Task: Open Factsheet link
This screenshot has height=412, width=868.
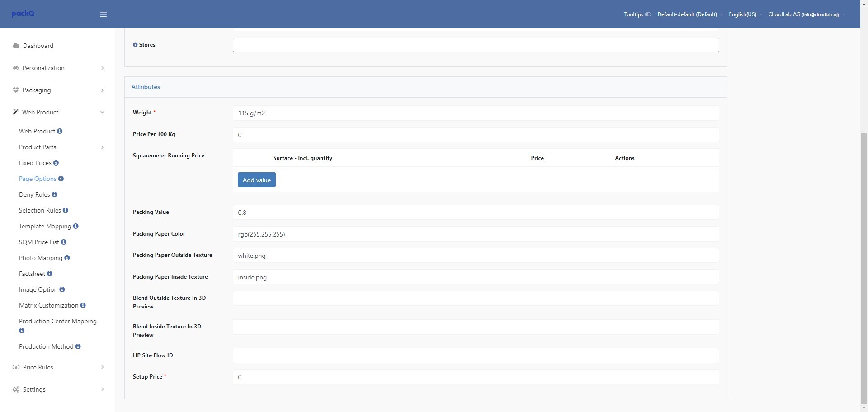Action: click(x=32, y=274)
